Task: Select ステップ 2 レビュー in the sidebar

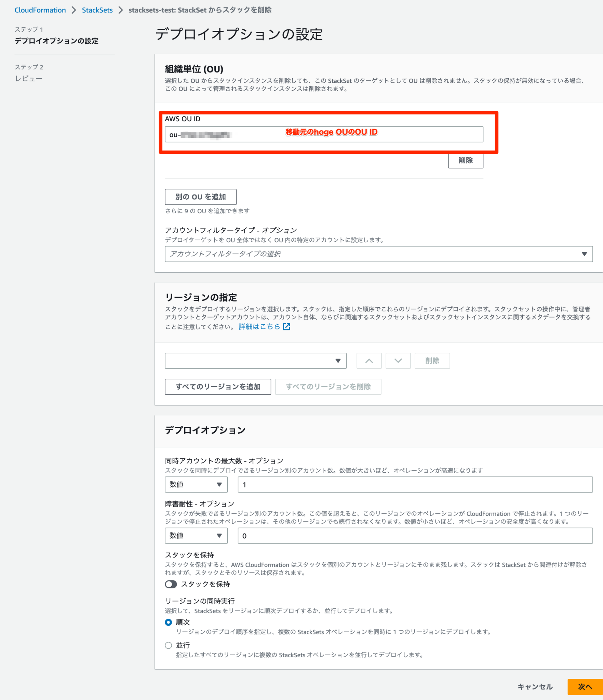Action: coord(29,78)
